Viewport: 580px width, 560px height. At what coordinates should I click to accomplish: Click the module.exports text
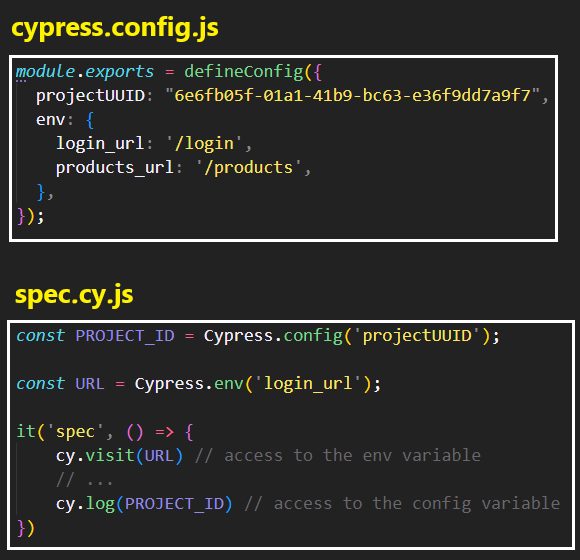click(x=85, y=72)
